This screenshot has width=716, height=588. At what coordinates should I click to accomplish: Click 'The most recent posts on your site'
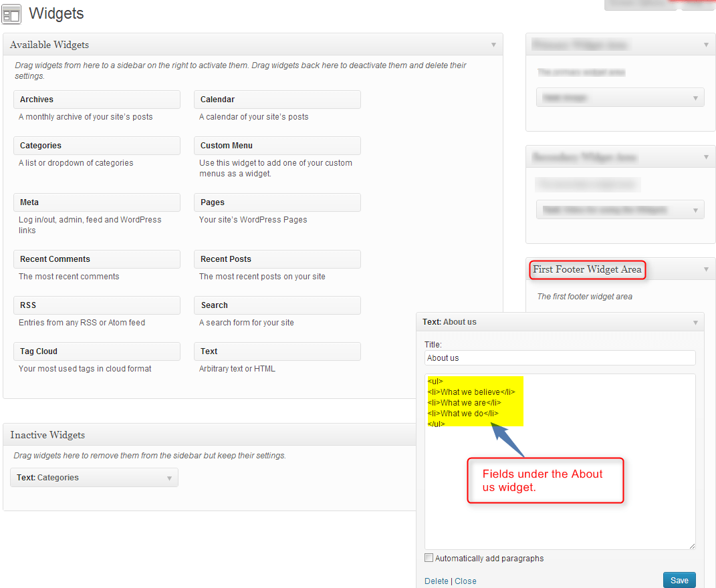(262, 277)
